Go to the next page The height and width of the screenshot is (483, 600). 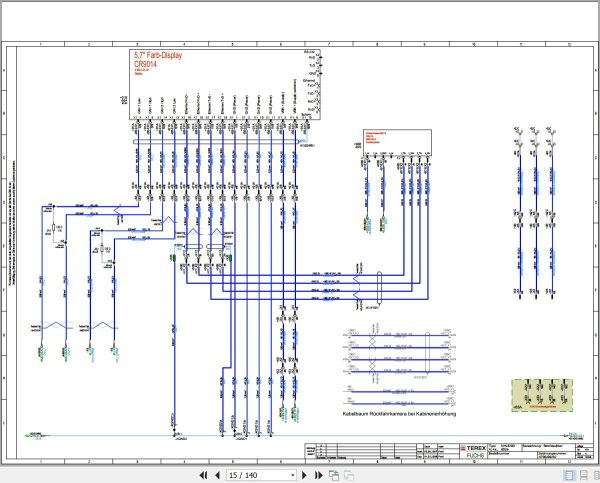click(x=304, y=475)
